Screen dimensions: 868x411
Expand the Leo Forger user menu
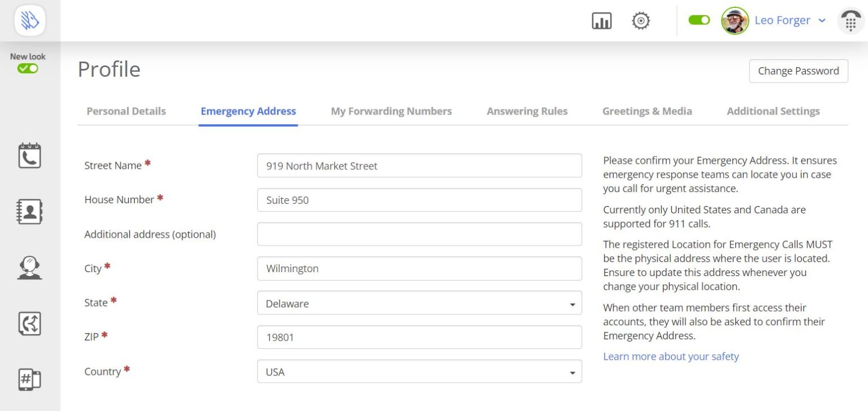790,20
